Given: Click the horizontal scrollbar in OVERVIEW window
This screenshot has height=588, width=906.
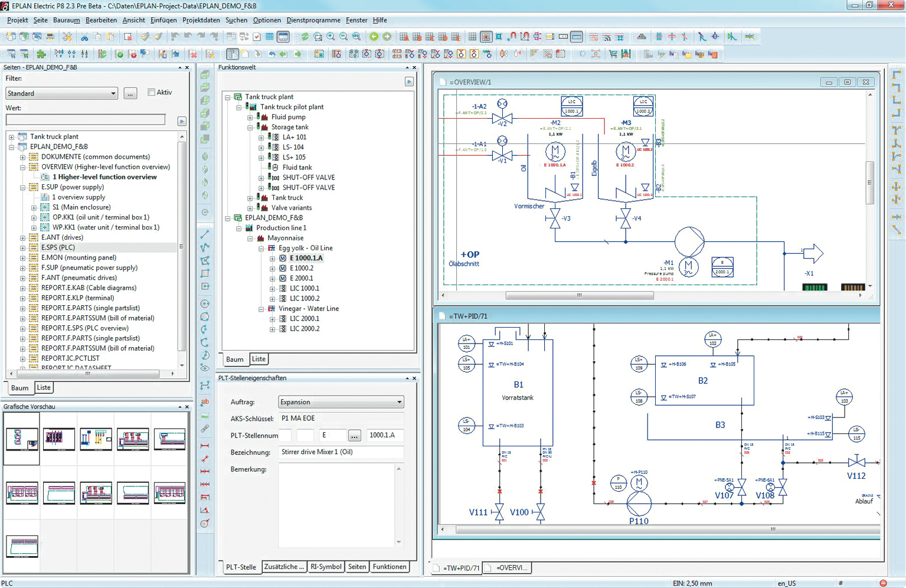Looking at the screenshot, I should [578, 295].
